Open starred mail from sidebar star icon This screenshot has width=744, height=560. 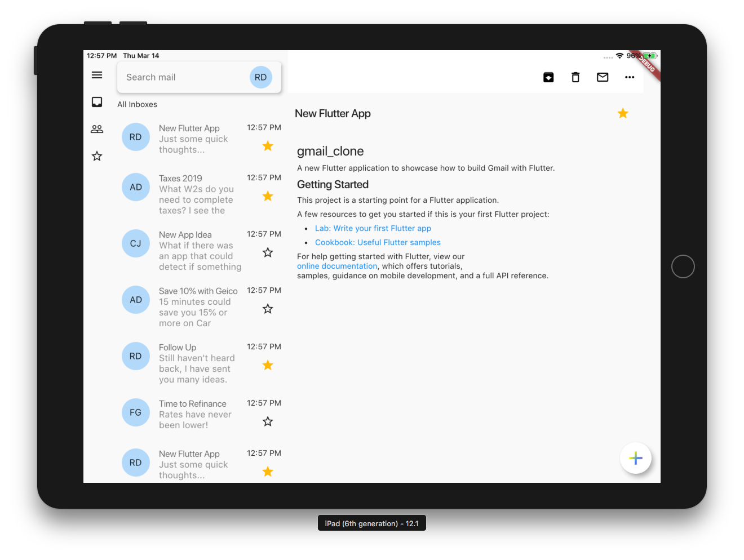[x=97, y=156]
